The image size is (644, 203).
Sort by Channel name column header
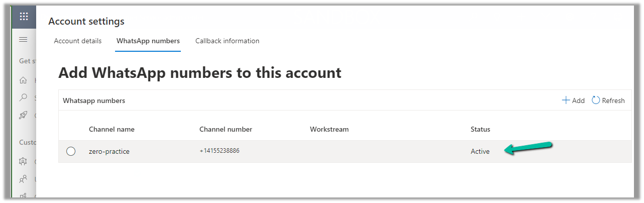tap(112, 129)
